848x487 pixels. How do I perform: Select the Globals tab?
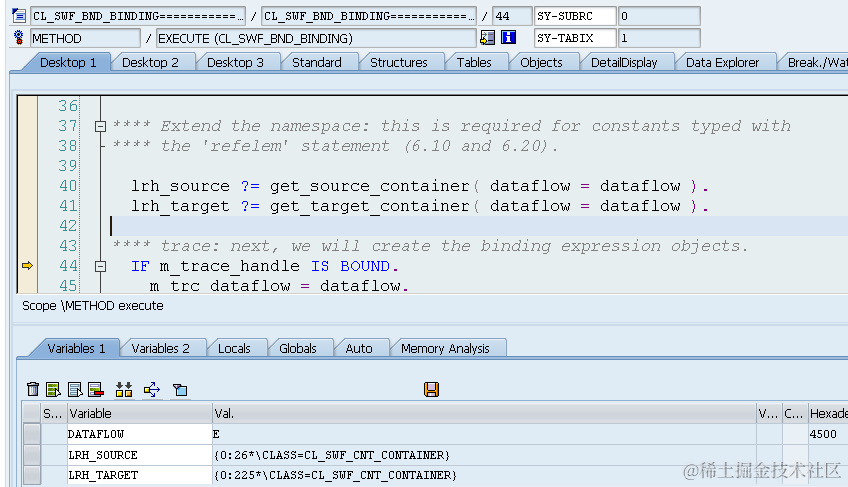[297, 348]
